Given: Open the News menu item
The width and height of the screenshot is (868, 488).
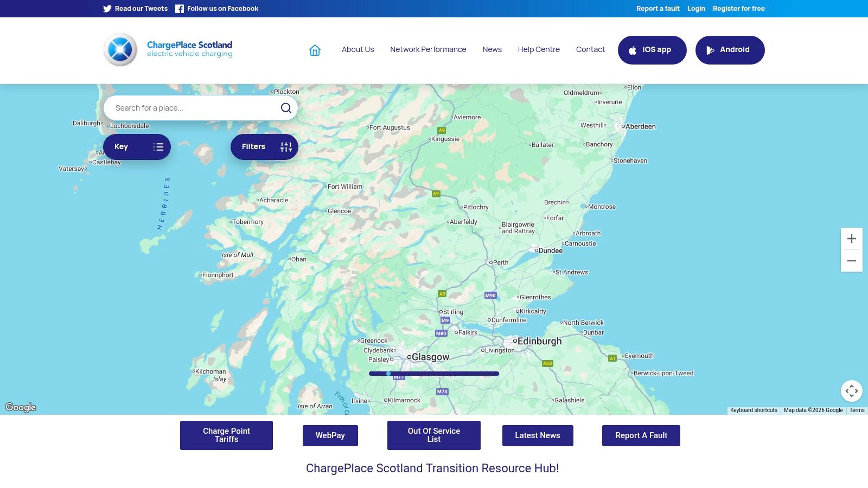Looking at the screenshot, I should (x=492, y=49).
